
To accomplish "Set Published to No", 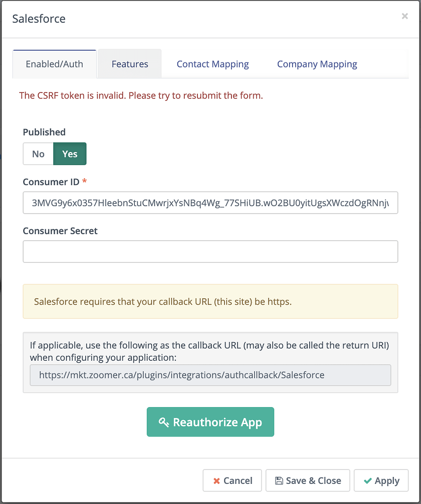I will [x=38, y=154].
